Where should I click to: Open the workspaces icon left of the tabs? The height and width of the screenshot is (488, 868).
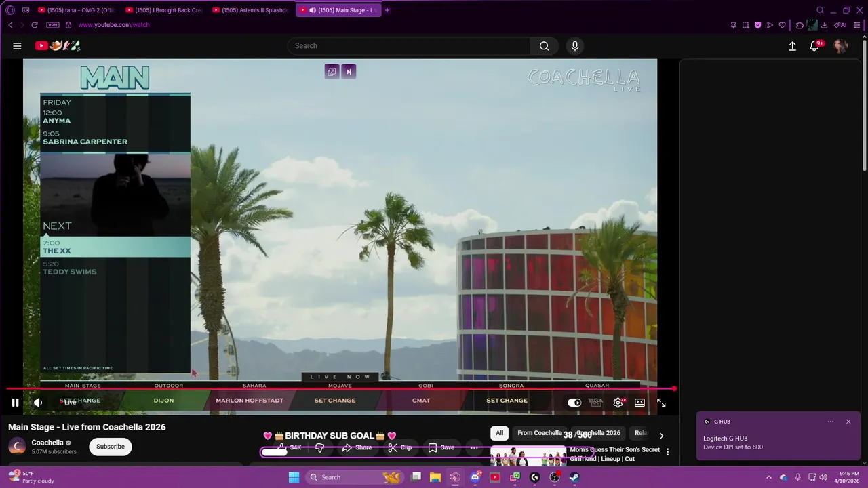click(25, 10)
